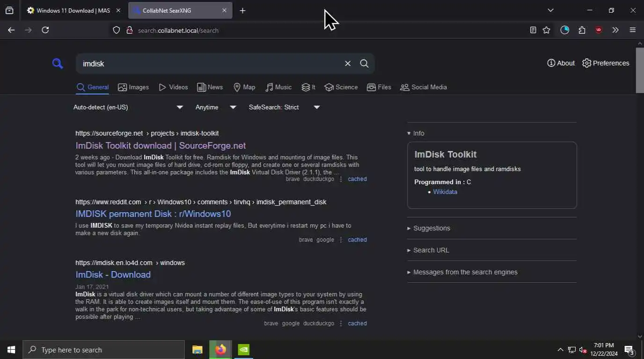Expand the Suggestions section
This screenshot has height=359, width=644.
(x=429, y=228)
